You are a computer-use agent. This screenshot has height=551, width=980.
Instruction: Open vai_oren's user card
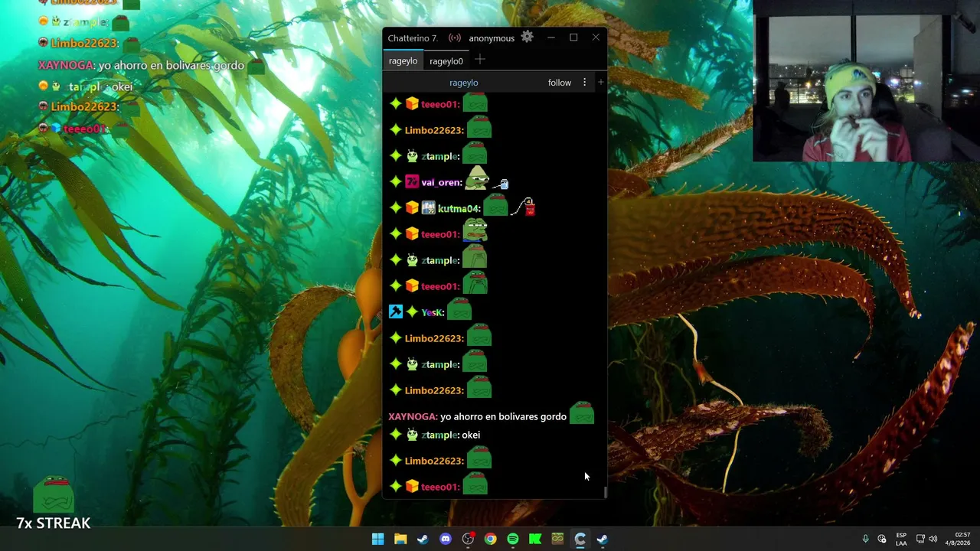click(x=441, y=182)
